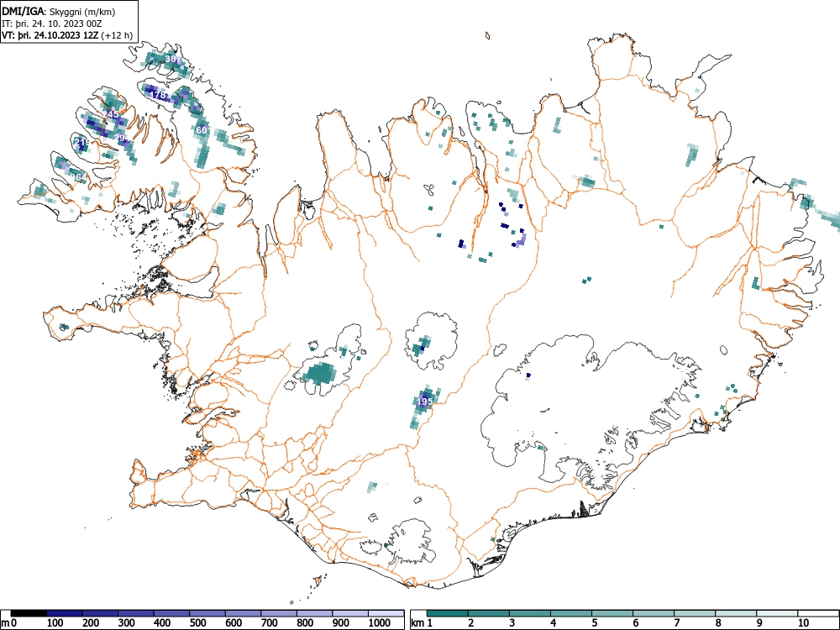This screenshot has width=840, height=630.
Task: Click the '700' tick label on the metre scale
Action: pyautogui.click(x=269, y=623)
